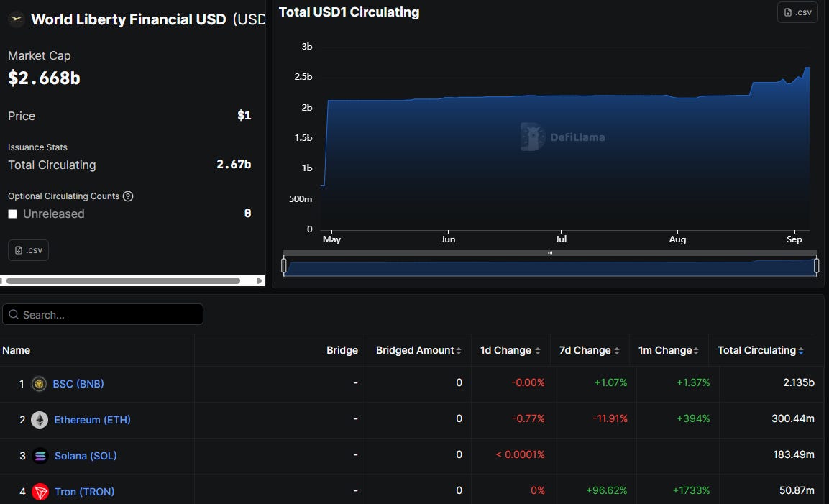Click Tron 1m change +1733%
Image resolution: width=829 pixels, height=504 pixels.
(x=691, y=490)
